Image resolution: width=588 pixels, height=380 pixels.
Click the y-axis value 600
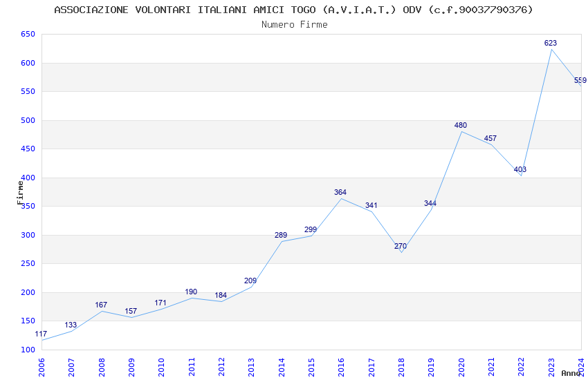pos(28,64)
